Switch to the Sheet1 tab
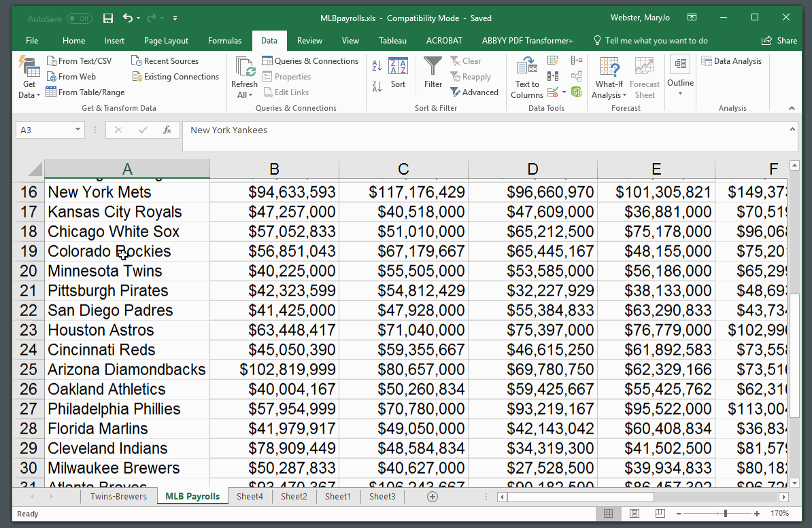This screenshot has width=812, height=528. pyautogui.click(x=338, y=497)
